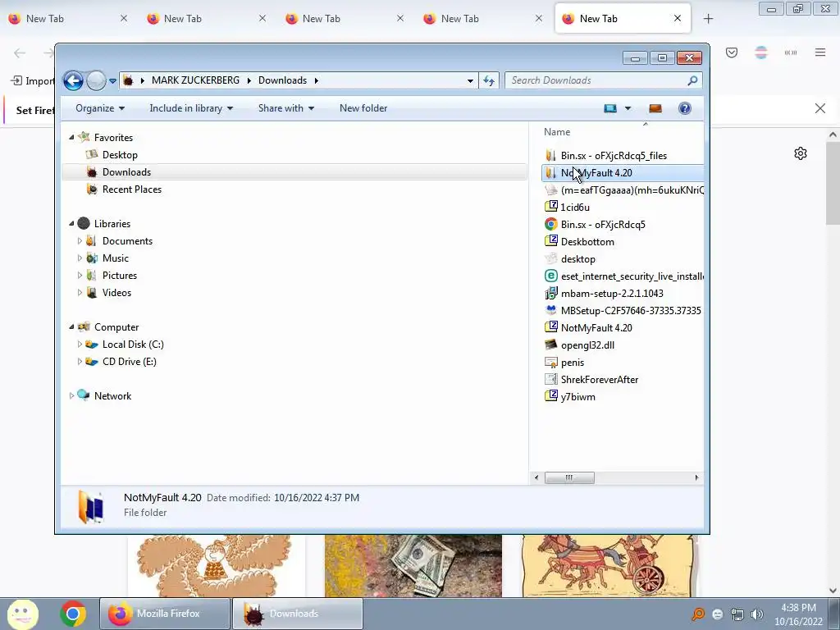Image resolution: width=840 pixels, height=630 pixels.
Task: Open the address bar history dropdown
Action: (x=470, y=81)
